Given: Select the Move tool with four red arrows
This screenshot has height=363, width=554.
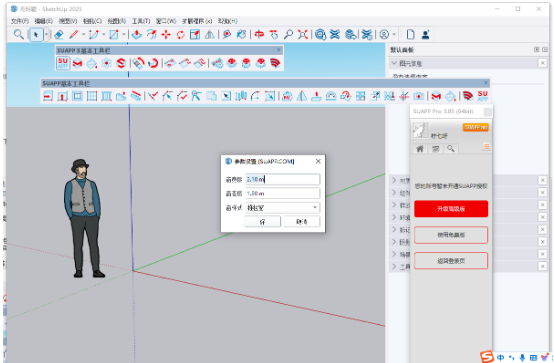Looking at the screenshot, I should click(x=166, y=35).
